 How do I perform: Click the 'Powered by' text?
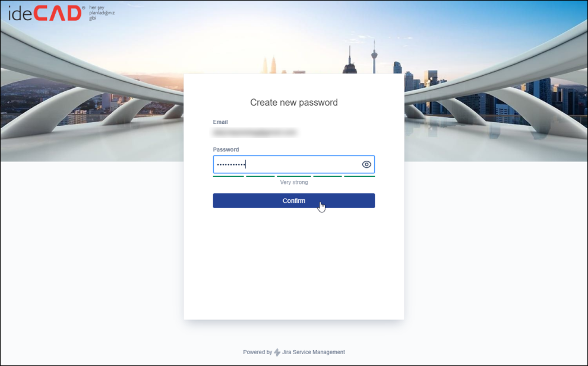point(257,352)
